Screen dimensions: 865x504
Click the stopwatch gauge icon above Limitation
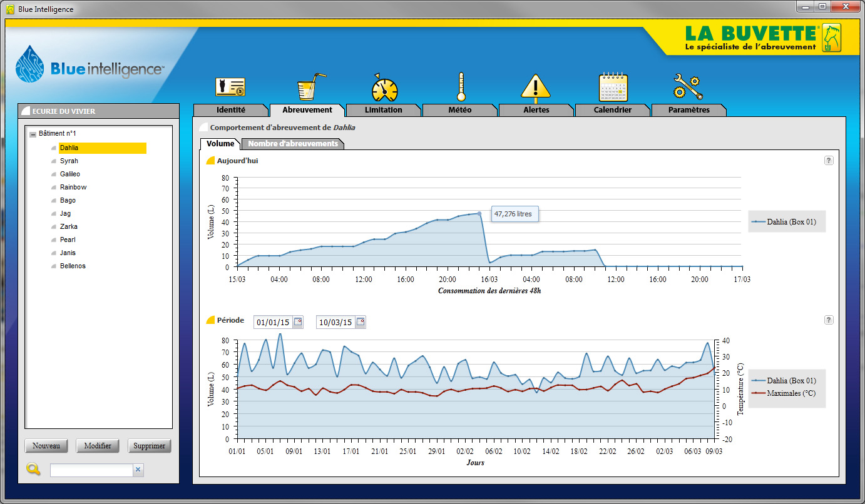384,87
